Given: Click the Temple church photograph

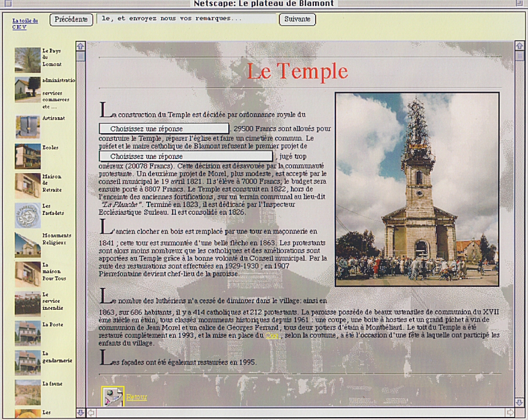Looking at the screenshot, I should [417, 189].
